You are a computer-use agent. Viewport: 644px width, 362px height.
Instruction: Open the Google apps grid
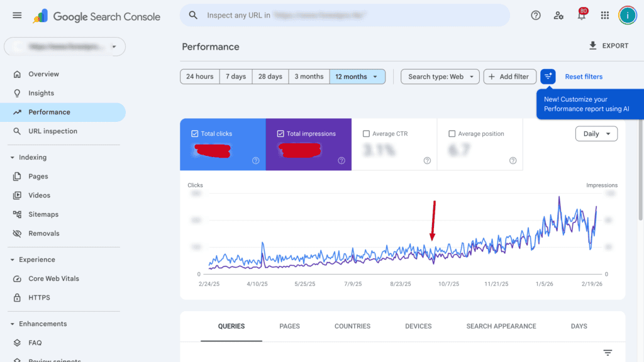point(605,15)
